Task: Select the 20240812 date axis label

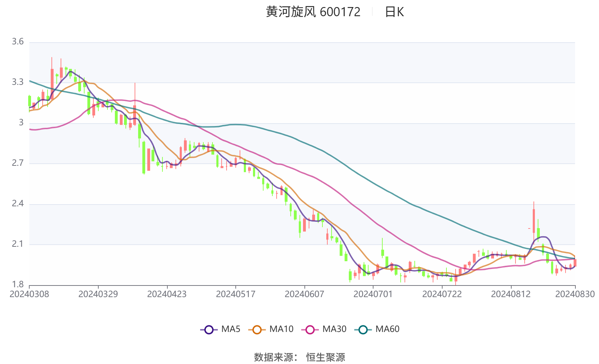Action: [x=511, y=294]
